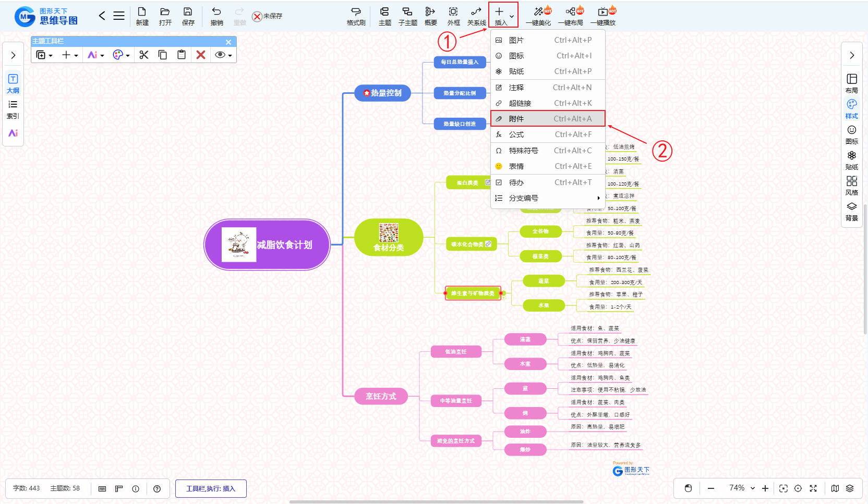
Task: Click the 关系线 relationship line tool
Action: [476, 16]
